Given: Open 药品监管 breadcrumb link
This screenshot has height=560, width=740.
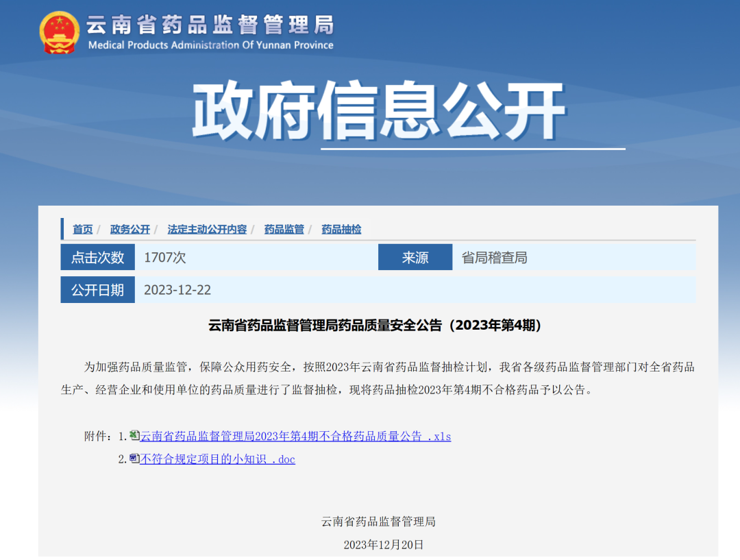Looking at the screenshot, I should click(284, 230).
